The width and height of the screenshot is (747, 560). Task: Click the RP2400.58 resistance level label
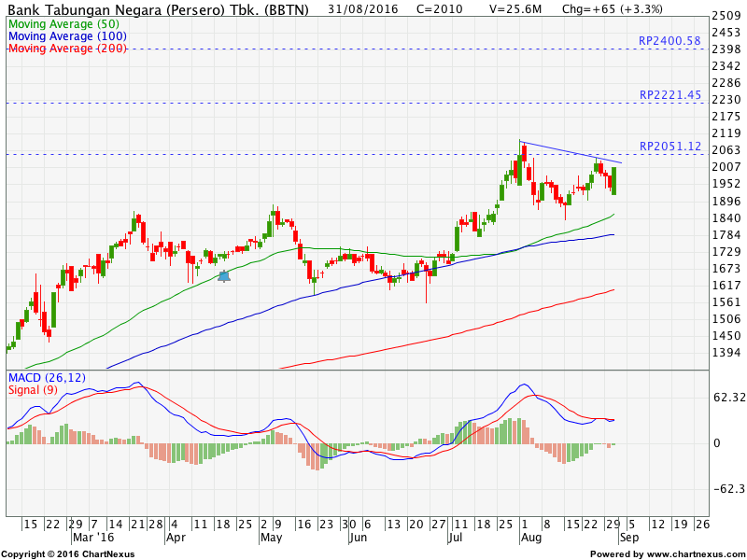pyautogui.click(x=669, y=41)
